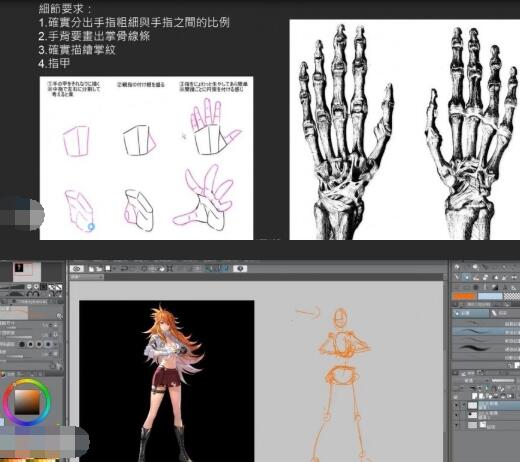The width and height of the screenshot is (520, 462).
Task: Select the orange main color swatch
Action: 464,296
